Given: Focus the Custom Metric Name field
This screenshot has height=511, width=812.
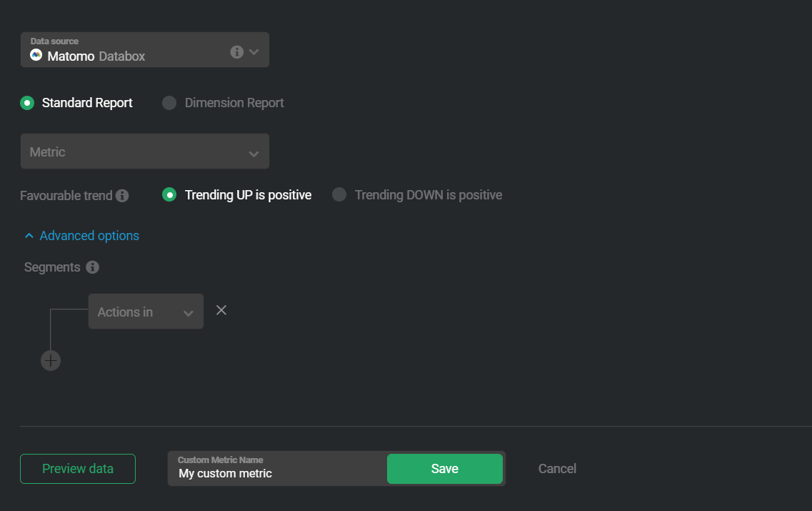Looking at the screenshot, I should click(x=278, y=469).
